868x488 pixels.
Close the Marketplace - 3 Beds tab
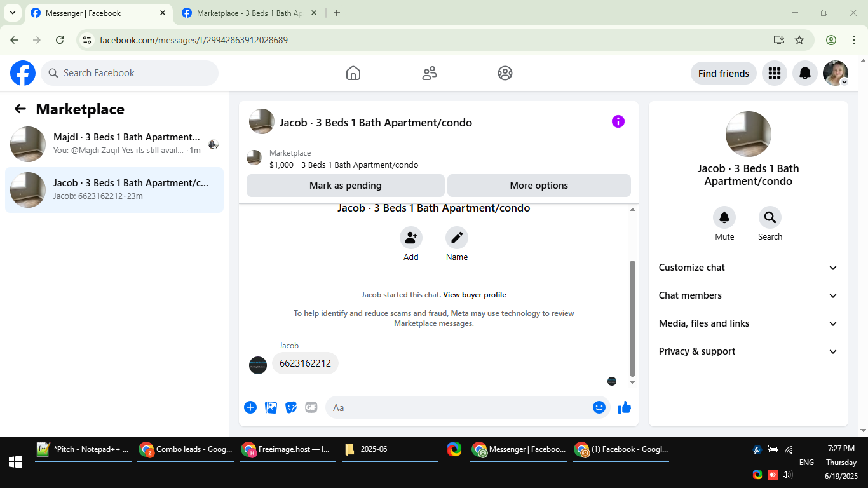[314, 13]
